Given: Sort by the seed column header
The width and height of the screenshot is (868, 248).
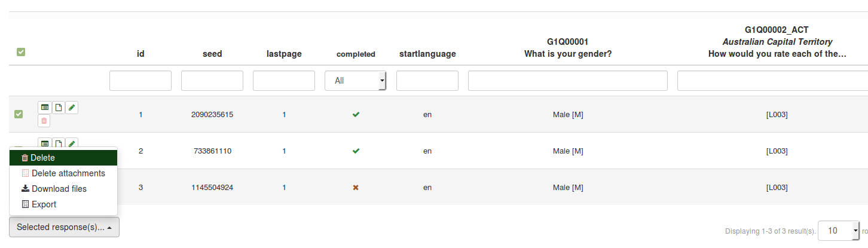Looking at the screenshot, I should tap(212, 54).
